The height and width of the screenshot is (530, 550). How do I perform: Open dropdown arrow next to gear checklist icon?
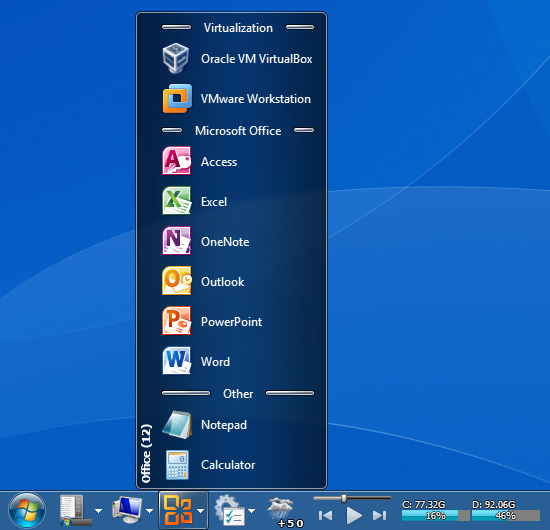pyautogui.click(x=251, y=511)
